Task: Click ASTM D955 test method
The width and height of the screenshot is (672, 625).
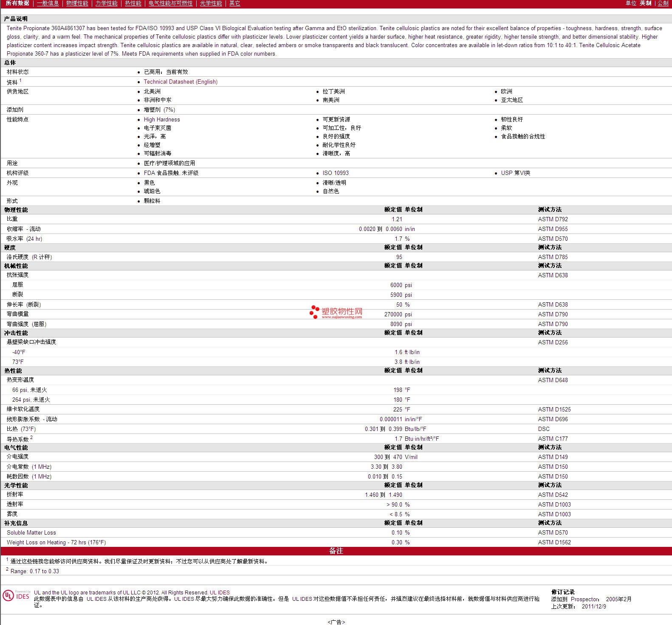Action: pos(553,229)
